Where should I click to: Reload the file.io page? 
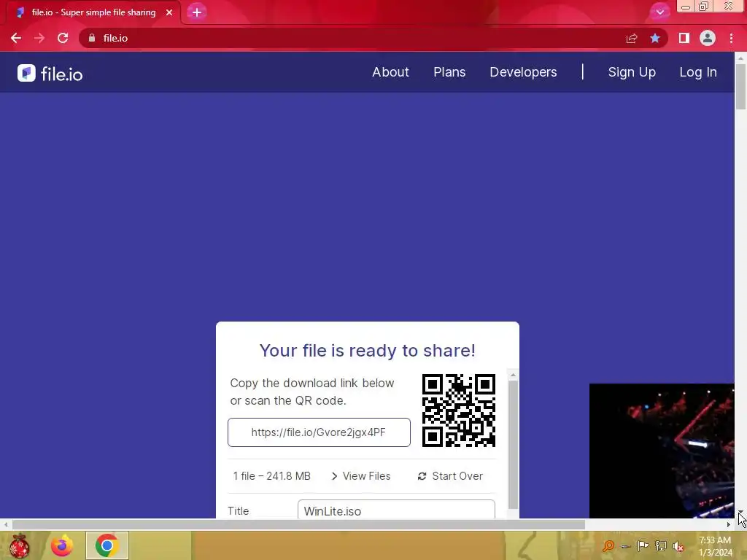(x=63, y=38)
